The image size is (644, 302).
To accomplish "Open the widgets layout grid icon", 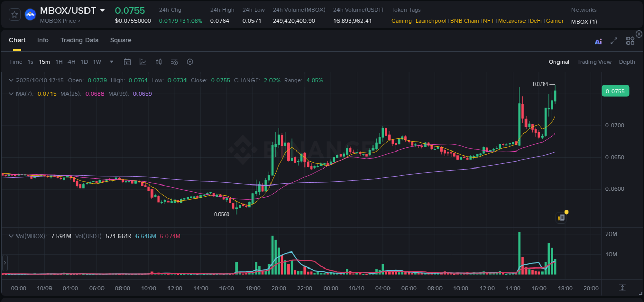I will pos(630,40).
